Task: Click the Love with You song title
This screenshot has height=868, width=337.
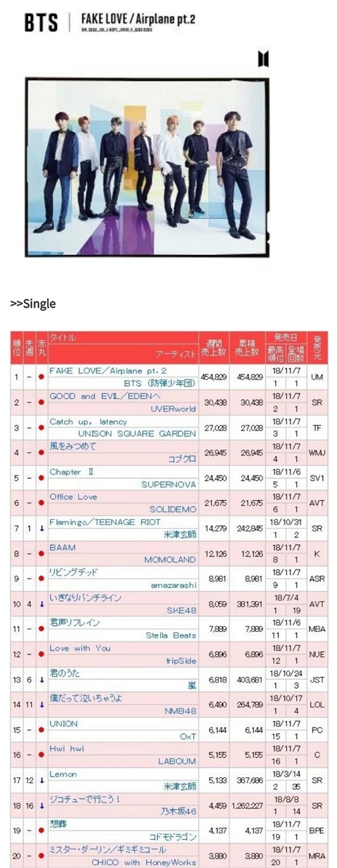Action: 80,648
